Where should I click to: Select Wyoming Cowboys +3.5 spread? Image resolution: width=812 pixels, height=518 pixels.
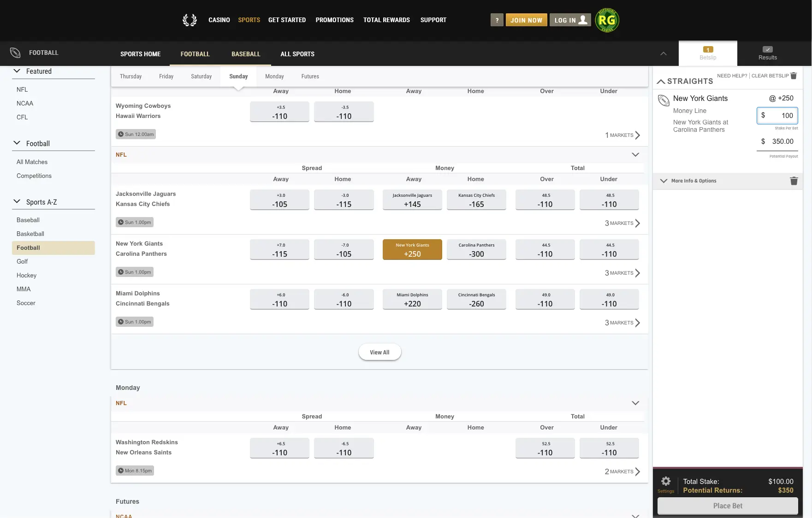pyautogui.click(x=279, y=112)
